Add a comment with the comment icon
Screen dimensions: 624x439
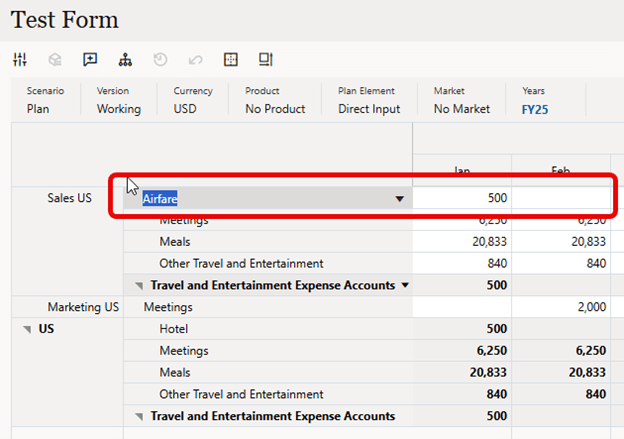tap(90, 59)
